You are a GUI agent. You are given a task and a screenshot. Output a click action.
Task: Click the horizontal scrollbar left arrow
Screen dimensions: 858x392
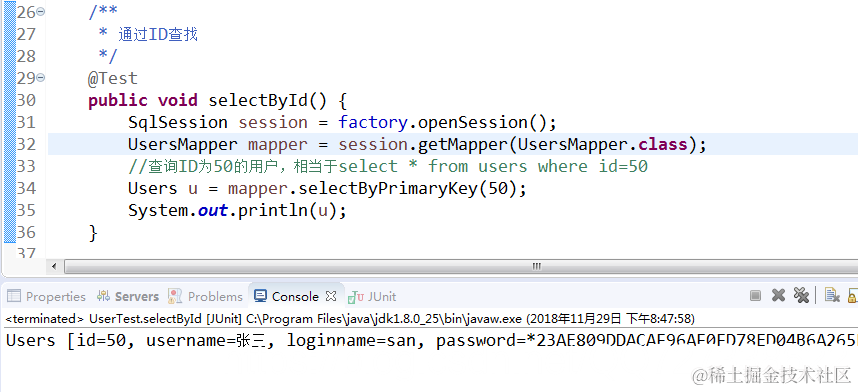point(54,267)
